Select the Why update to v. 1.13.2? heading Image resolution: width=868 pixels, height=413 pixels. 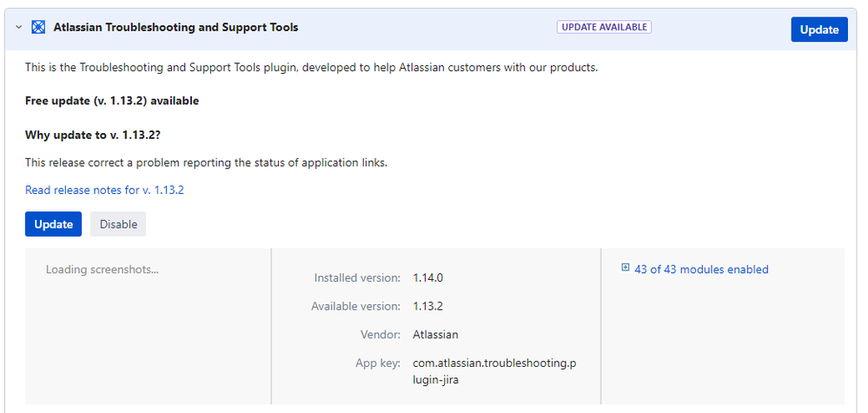[x=93, y=135]
